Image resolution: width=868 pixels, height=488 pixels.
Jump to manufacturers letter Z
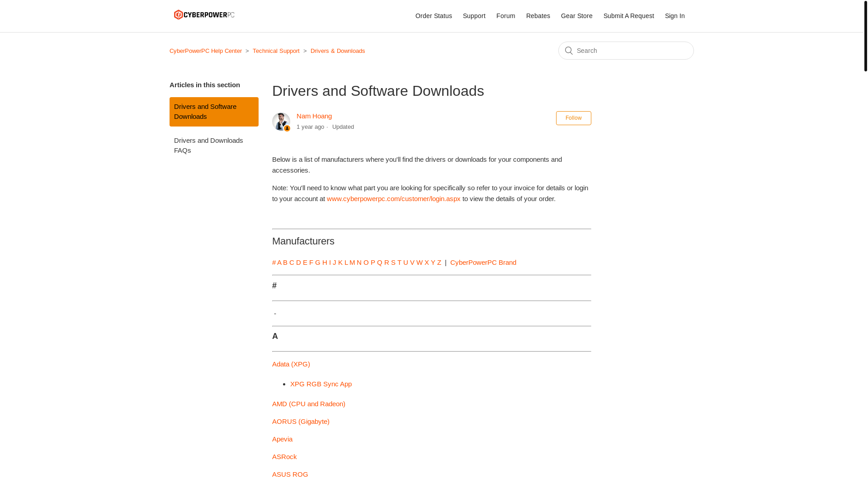click(x=439, y=263)
